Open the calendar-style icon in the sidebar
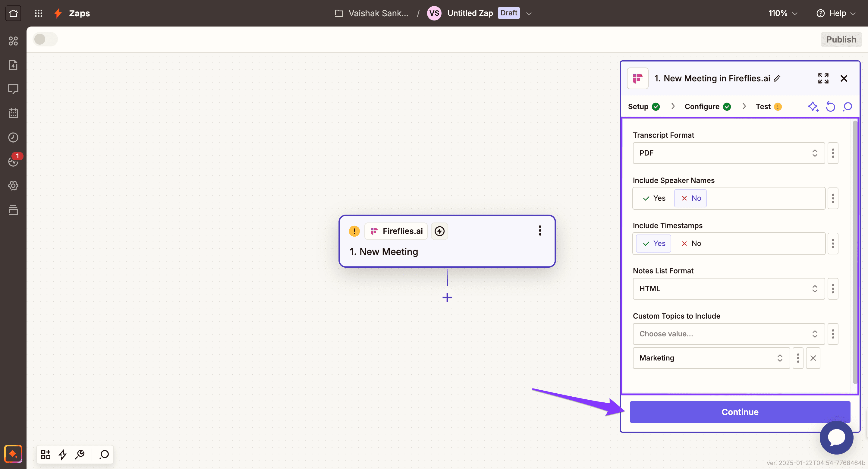The image size is (868, 469). (x=13, y=113)
